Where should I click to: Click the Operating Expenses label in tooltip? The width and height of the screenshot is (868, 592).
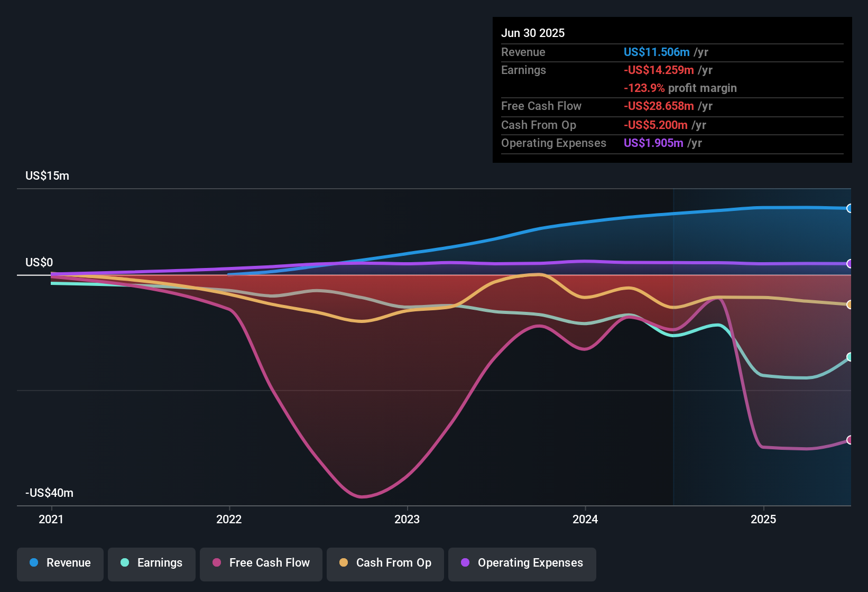click(x=553, y=143)
